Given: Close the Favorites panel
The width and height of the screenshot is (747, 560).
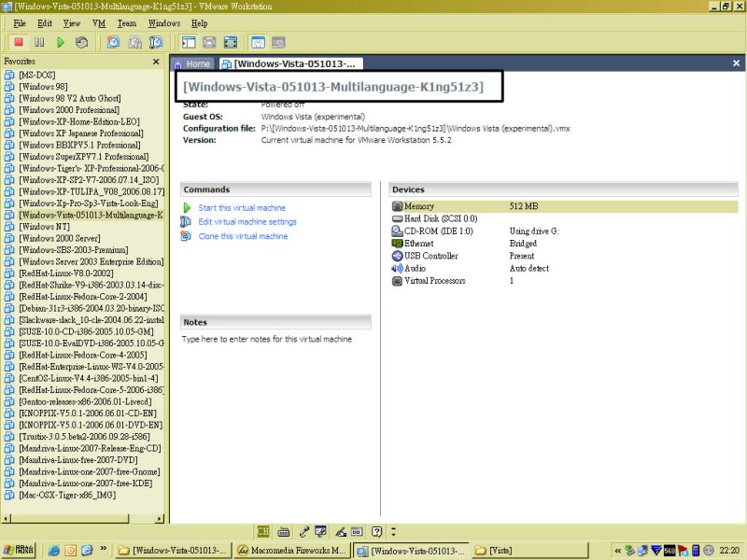Looking at the screenshot, I should click(156, 62).
